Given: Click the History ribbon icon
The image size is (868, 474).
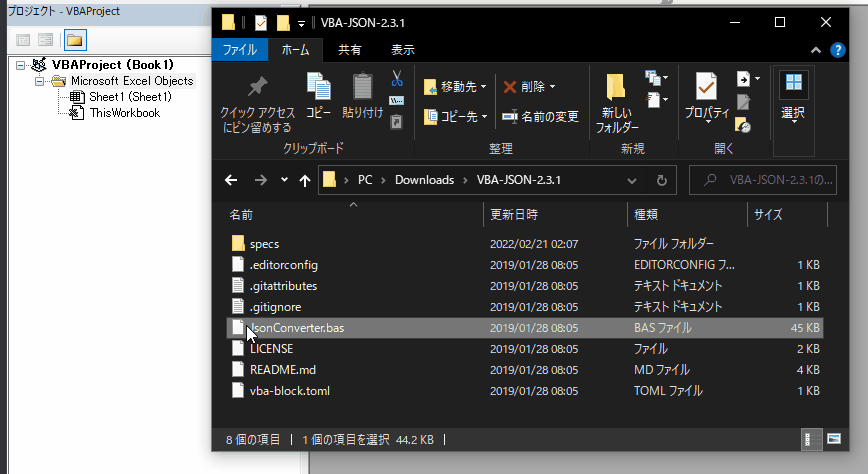Looking at the screenshot, I should click(743, 126).
